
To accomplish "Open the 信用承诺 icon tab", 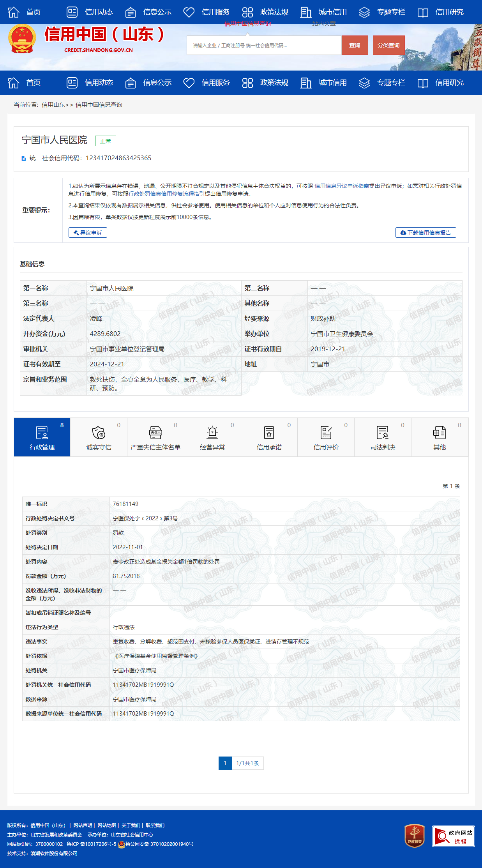I will (x=269, y=437).
